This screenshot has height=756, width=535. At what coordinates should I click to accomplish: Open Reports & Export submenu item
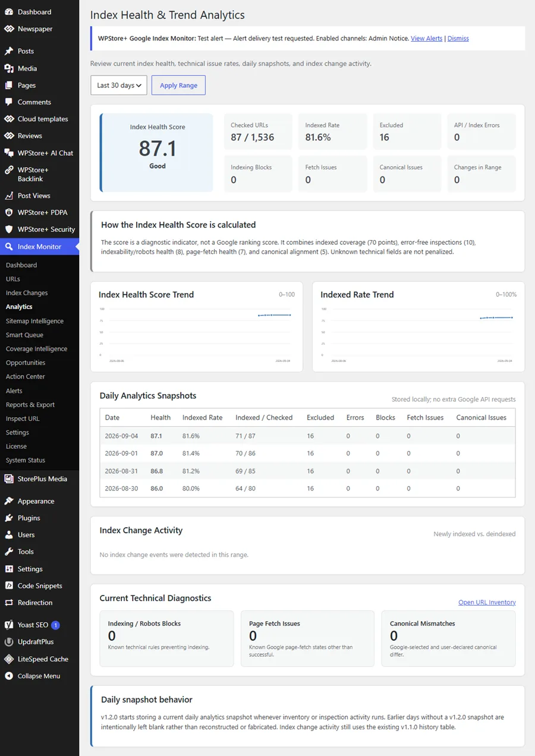[x=30, y=405]
